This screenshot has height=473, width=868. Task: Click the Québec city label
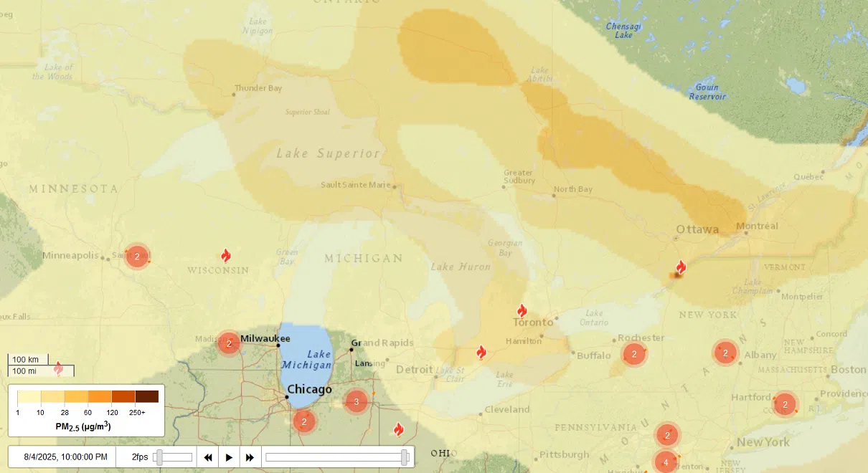[808, 176]
